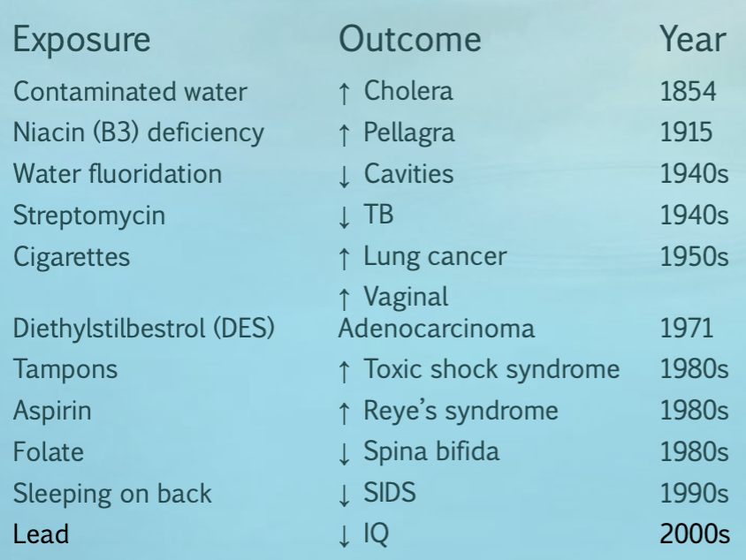
Task: Click the up arrow beside Cholera
Action: pos(345,92)
